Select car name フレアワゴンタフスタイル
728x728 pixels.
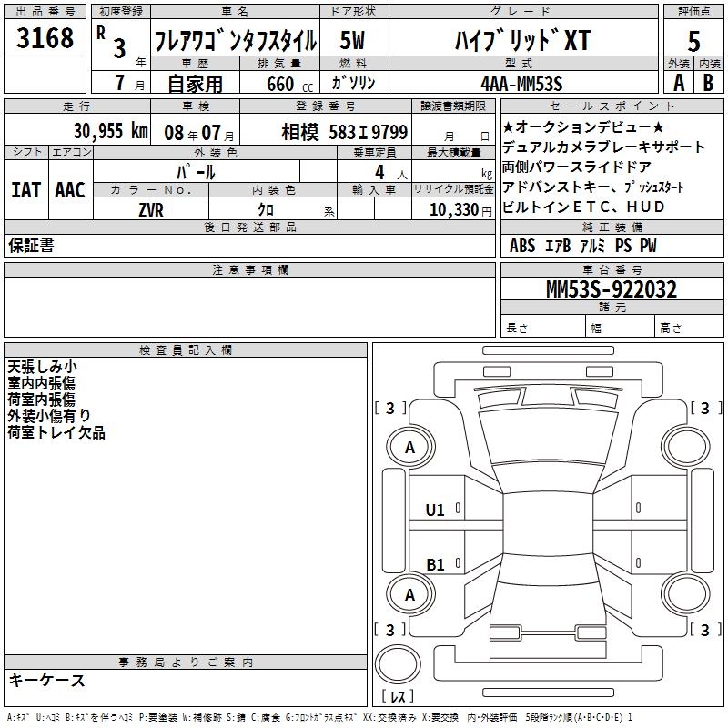tap(236, 40)
